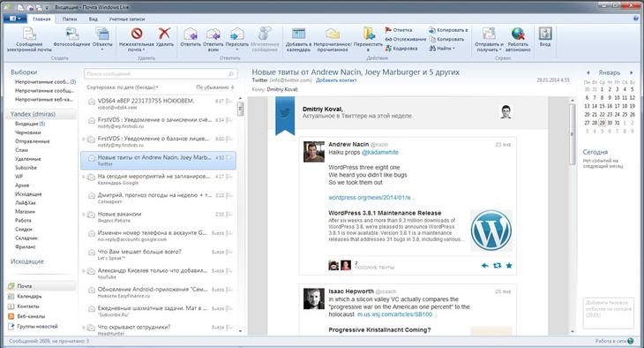This screenshot has width=644, height=348.
Task: Click the Добавить контакт link
Action: pyautogui.click(x=336, y=80)
